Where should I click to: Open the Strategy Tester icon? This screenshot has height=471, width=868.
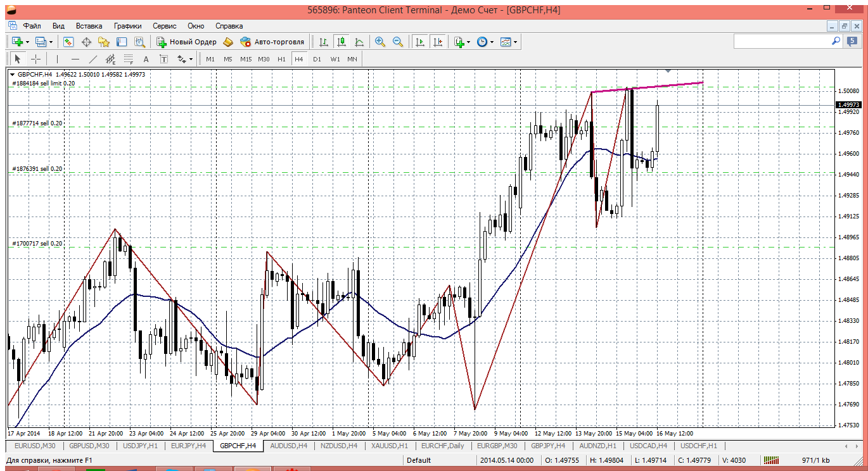pos(139,42)
